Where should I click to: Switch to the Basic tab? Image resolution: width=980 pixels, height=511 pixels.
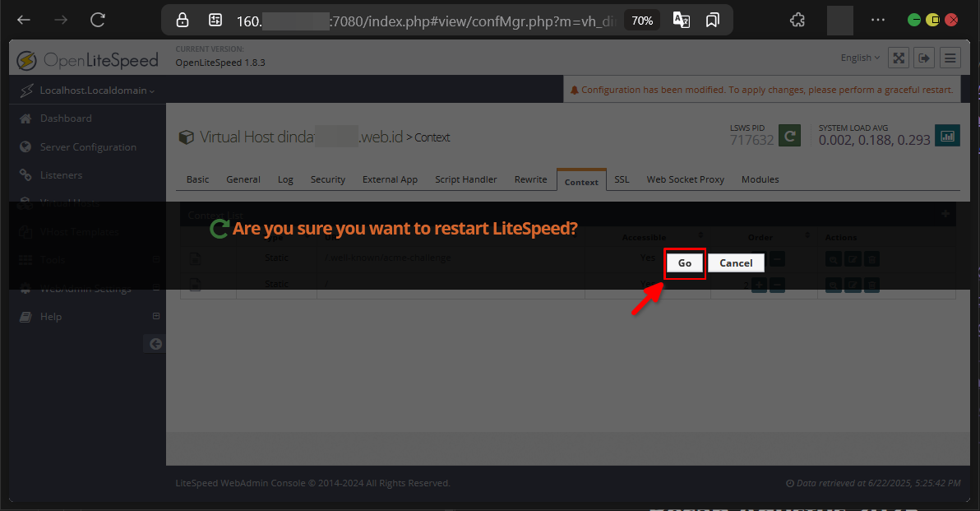click(x=197, y=179)
